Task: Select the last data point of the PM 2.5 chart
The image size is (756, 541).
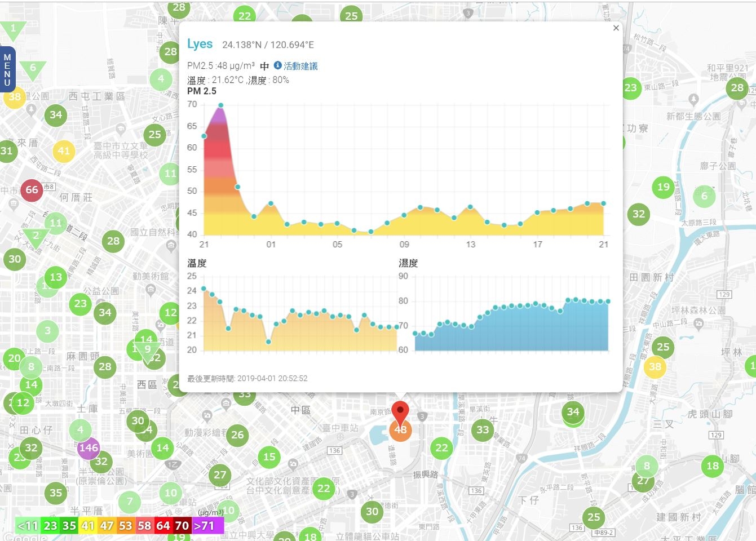Action: click(604, 203)
